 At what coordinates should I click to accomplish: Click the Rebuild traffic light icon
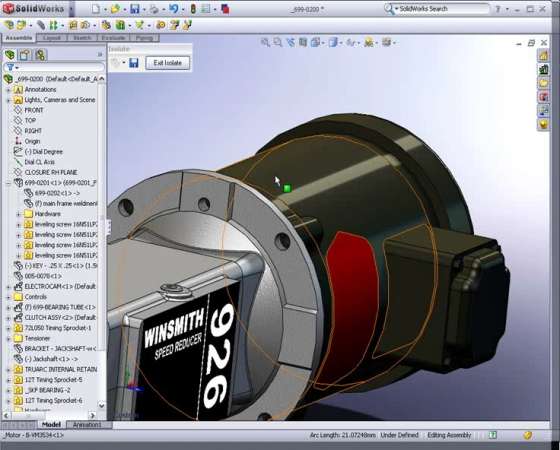point(193,9)
